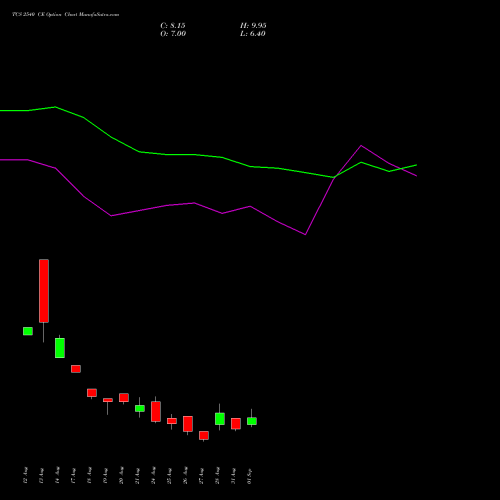Click the green candlestick above 21 Aug
The width and height of the screenshot is (500, 500).
[140, 408]
